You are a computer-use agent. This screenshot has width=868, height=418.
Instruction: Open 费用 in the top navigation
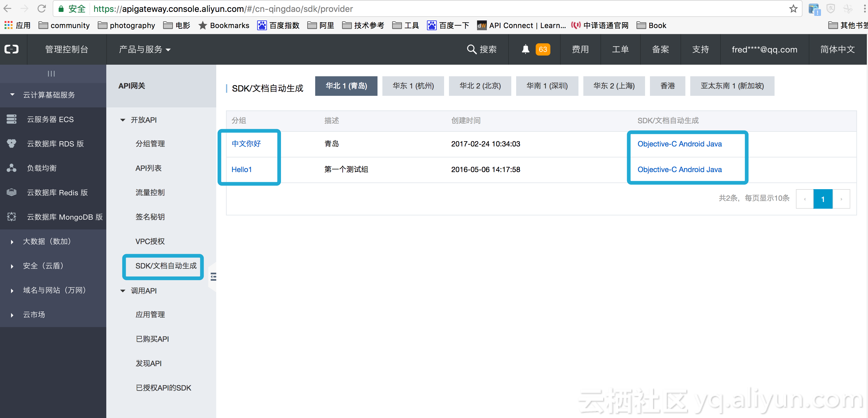pyautogui.click(x=580, y=49)
